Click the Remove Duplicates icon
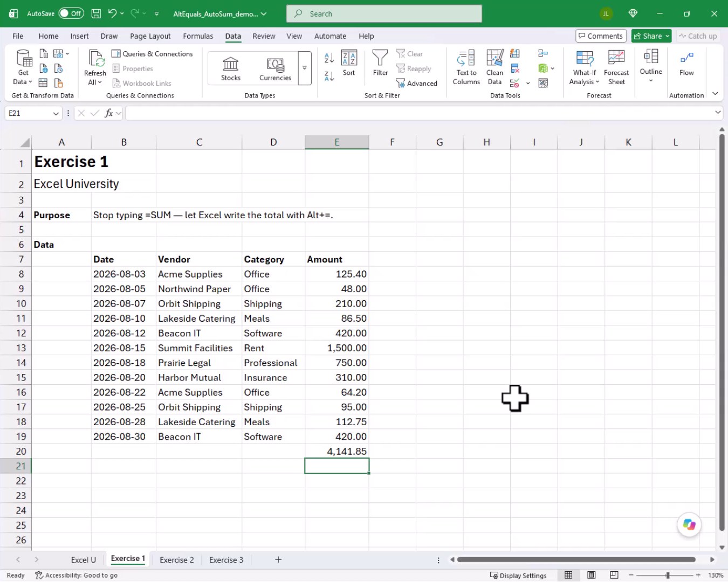The height and width of the screenshot is (582, 728). click(515, 68)
